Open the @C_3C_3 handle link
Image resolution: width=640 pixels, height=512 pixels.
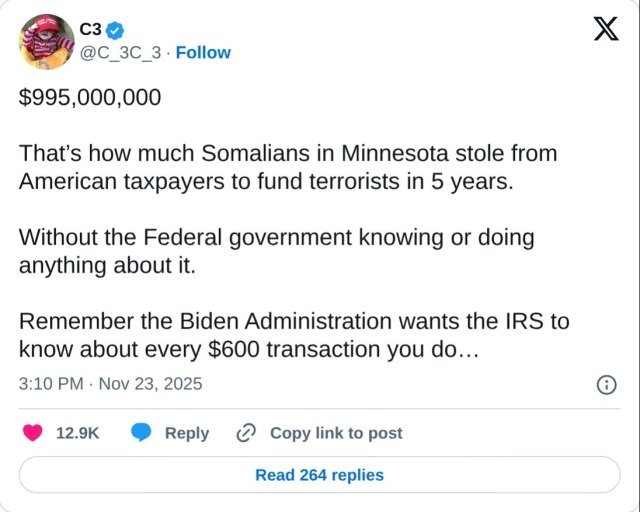pyautogui.click(x=121, y=52)
